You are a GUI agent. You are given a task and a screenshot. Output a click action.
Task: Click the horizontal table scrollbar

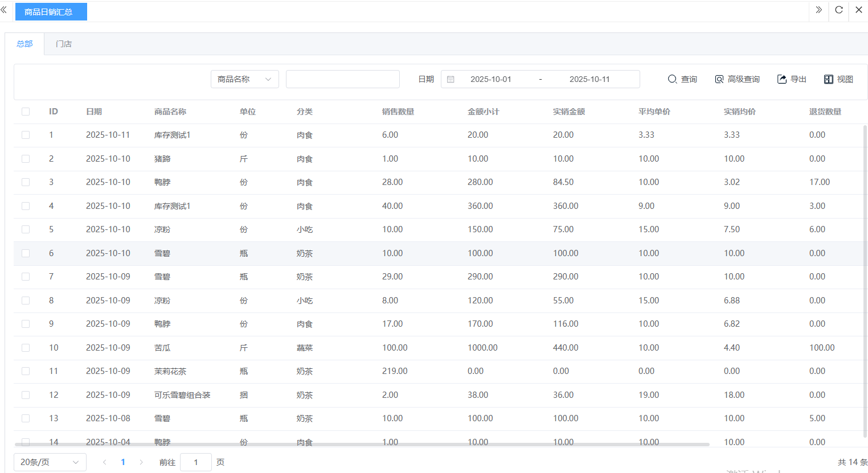362,444
